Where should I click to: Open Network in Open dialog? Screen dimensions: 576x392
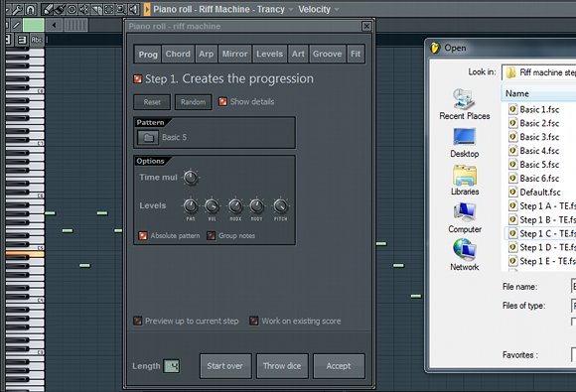click(x=465, y=255)
